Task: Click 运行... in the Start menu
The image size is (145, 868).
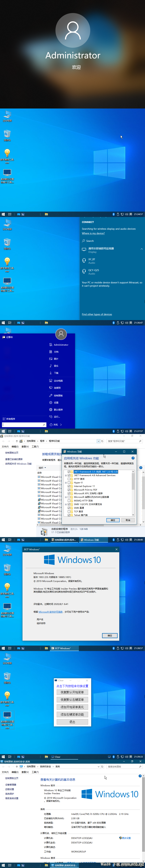Action: [54, 417]
